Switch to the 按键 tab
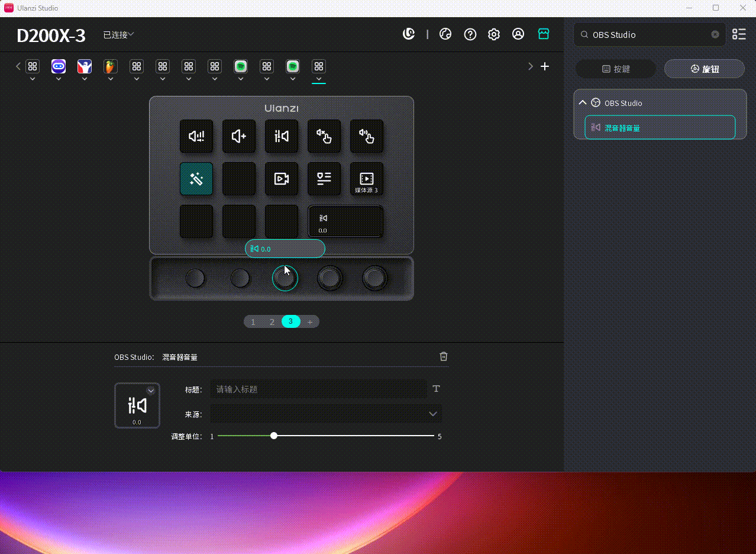Screen dimensions: 756x554 point(616,69)
